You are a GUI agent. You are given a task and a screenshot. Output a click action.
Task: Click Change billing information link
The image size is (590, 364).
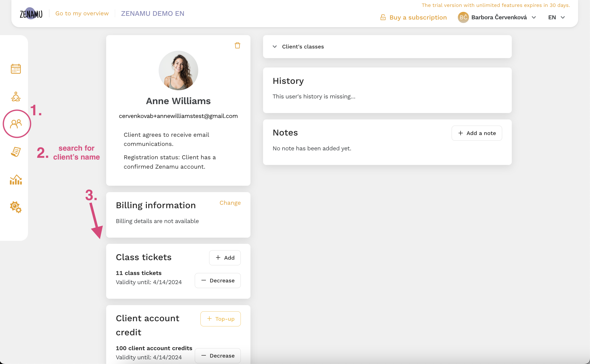point(230,203)
